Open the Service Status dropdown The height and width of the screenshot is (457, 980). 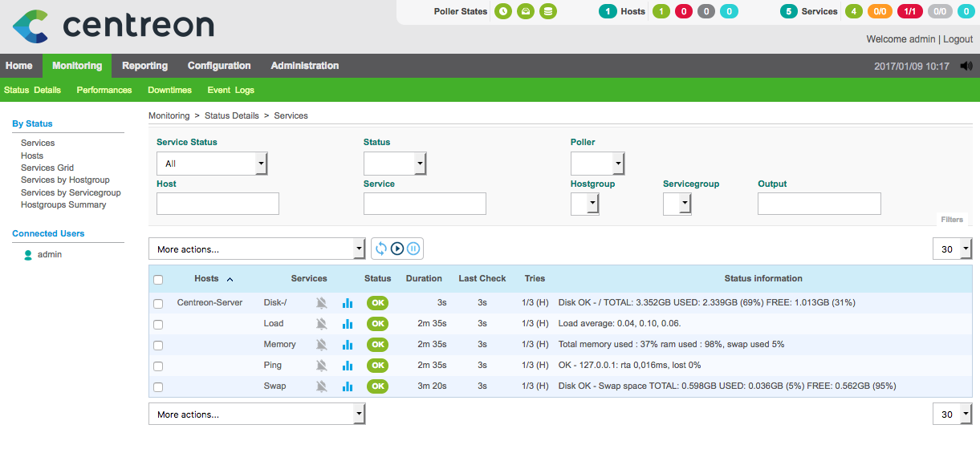coord(212,164)
